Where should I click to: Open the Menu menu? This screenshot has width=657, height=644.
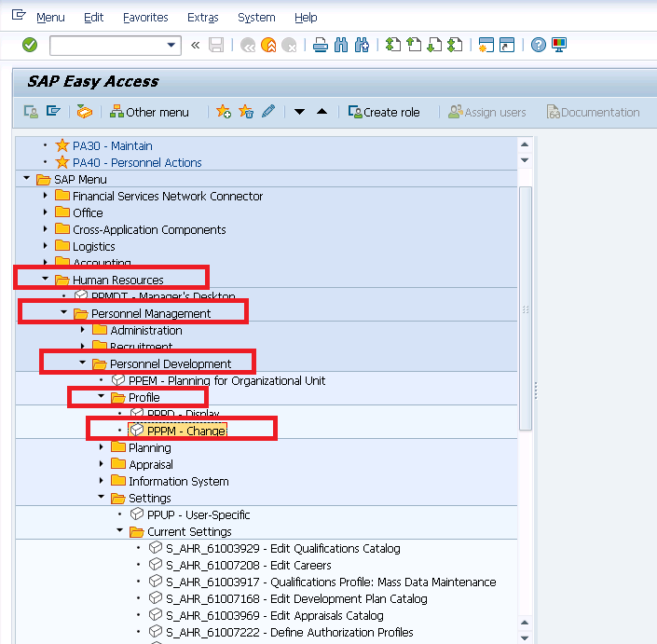click(50, 18)
